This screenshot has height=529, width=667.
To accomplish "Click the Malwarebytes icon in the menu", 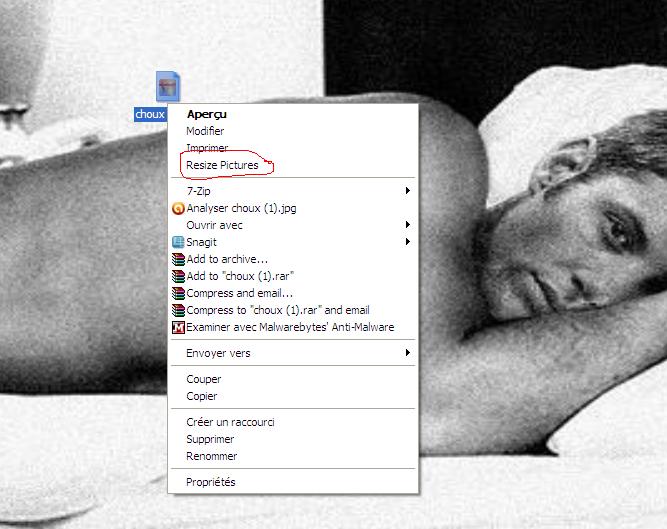I will (x=178, y=327).
